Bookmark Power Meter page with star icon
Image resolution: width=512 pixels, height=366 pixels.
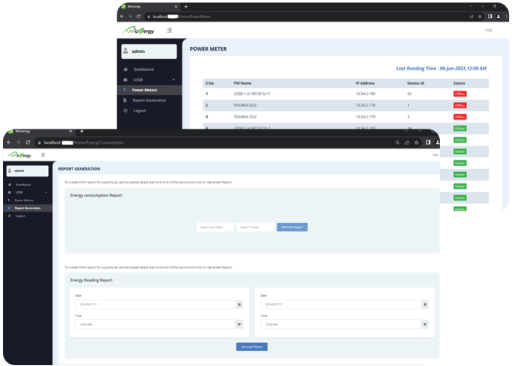480,16
